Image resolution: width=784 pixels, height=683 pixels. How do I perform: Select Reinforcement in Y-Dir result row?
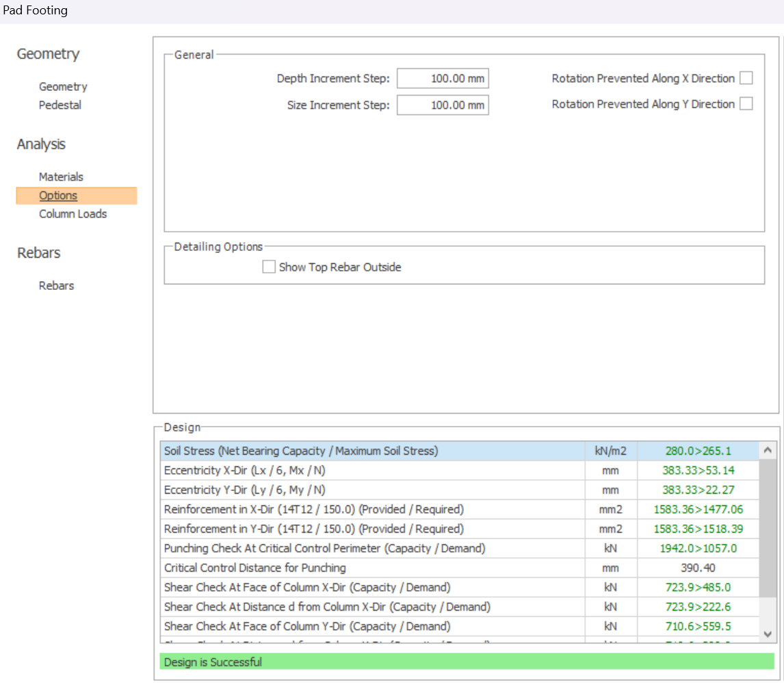tap(313, 529)
